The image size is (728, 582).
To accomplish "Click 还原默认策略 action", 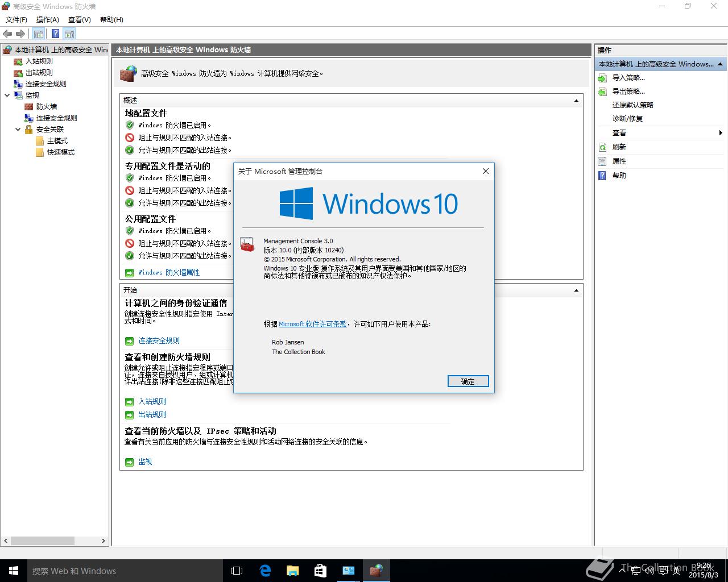I will [x=632, y=105].
